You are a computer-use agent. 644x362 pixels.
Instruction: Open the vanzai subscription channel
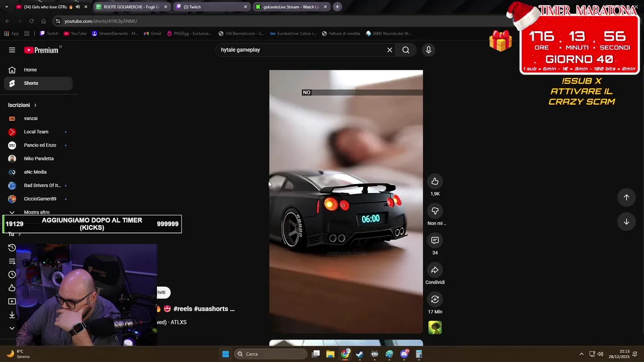tap(38, 119)
